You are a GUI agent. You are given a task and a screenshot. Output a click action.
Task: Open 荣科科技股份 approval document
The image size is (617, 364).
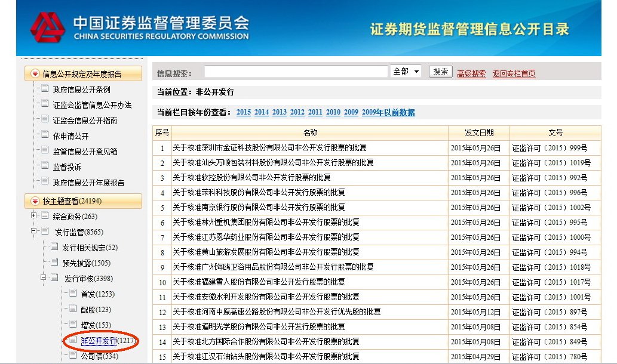coord(259,193)
